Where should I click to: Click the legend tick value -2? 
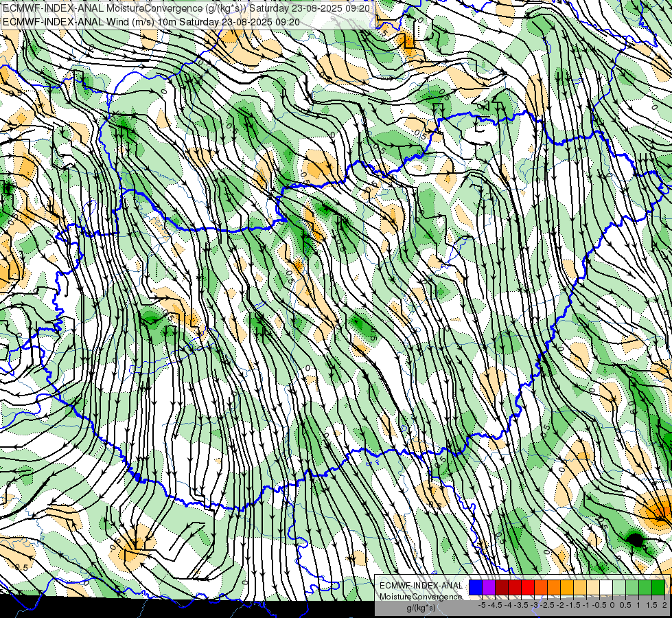point(561,605)
